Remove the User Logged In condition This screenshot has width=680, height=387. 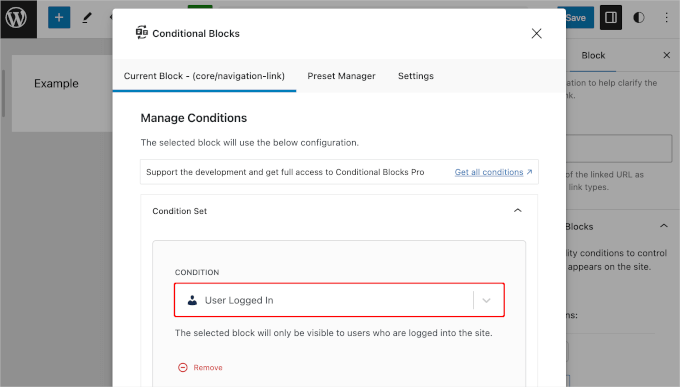tap(200, 367)
